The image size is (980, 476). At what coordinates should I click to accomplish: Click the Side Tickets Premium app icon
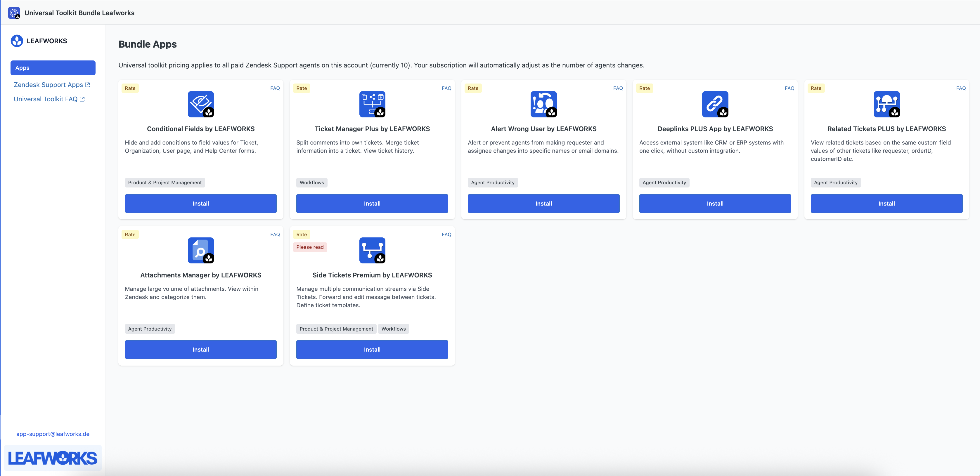372,251
